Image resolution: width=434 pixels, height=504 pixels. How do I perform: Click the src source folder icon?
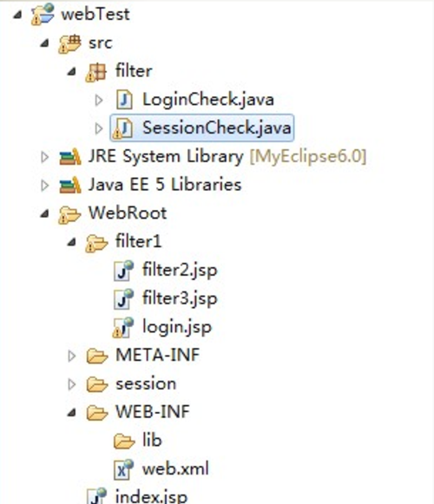point(69,43)
